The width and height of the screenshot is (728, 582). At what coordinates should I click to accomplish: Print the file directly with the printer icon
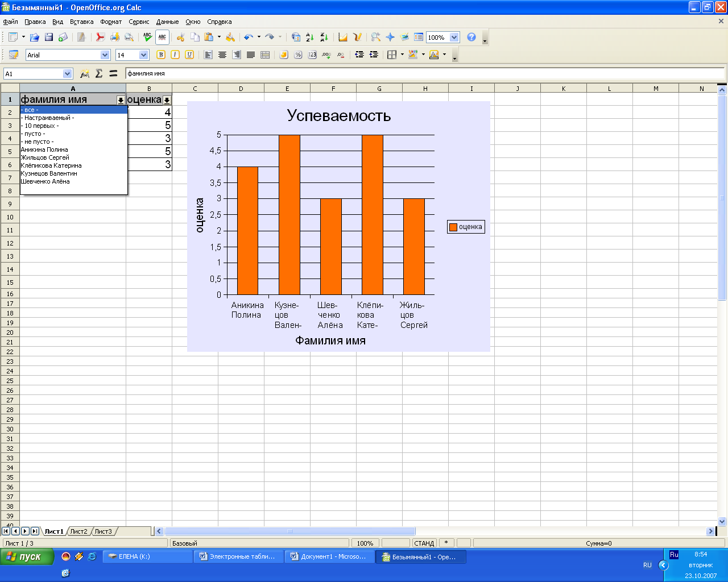point(114,38)
